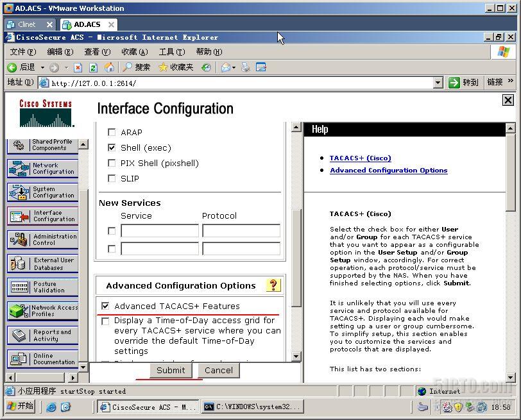Viewport: 521px width, 420px height.
Task: Open the Mail button dropdown arrow
Action: tap(234, 68)
